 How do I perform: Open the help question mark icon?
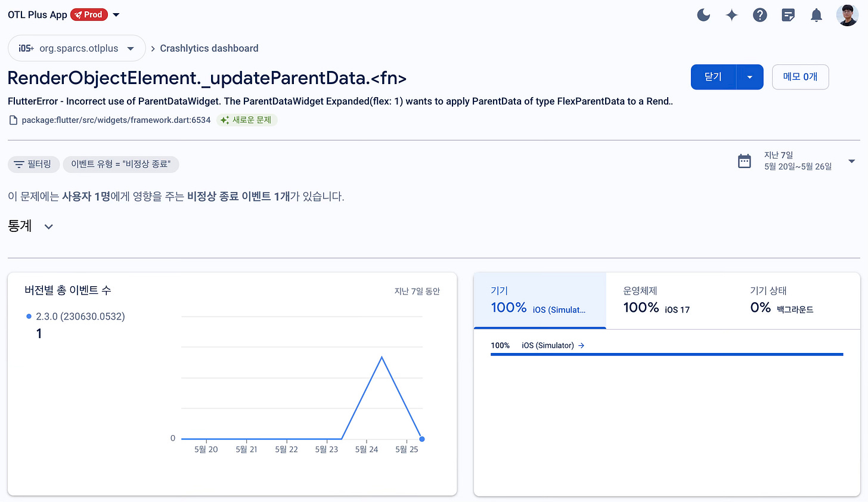click(x=759, y=15)
